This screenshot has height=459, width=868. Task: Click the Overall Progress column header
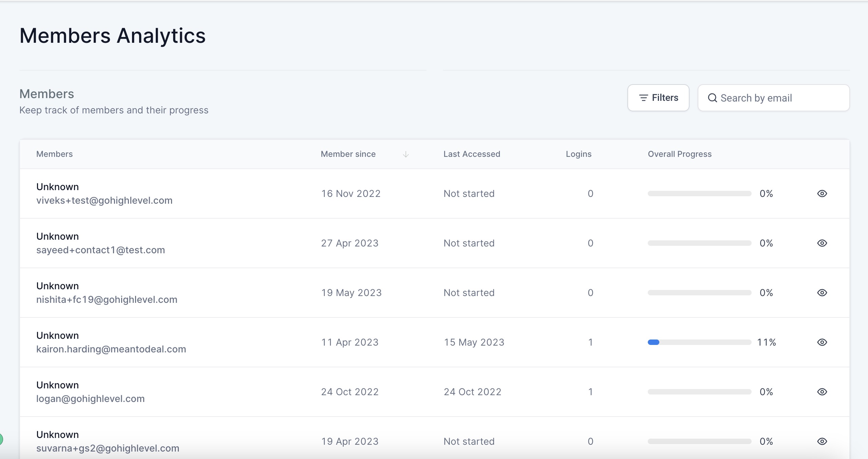(x=680, y=154)
